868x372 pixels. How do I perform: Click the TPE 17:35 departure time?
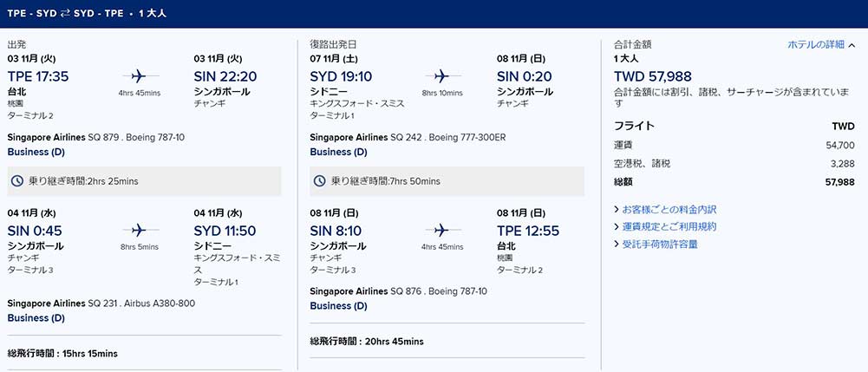coord(38,76)
